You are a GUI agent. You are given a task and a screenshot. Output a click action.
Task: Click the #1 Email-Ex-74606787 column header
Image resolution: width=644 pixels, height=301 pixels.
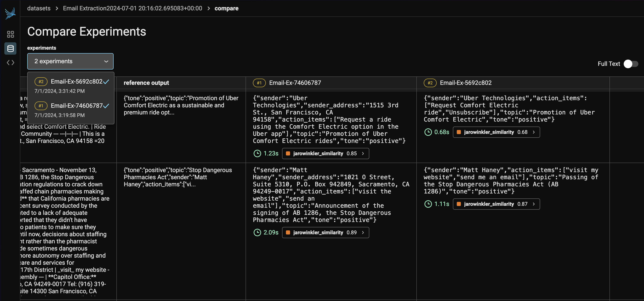click(295, 83)
